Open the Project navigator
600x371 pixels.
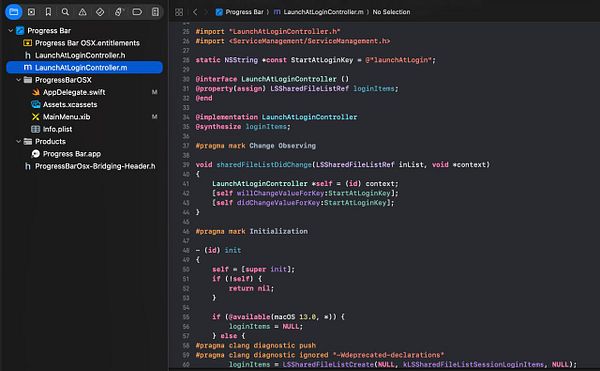13,12
